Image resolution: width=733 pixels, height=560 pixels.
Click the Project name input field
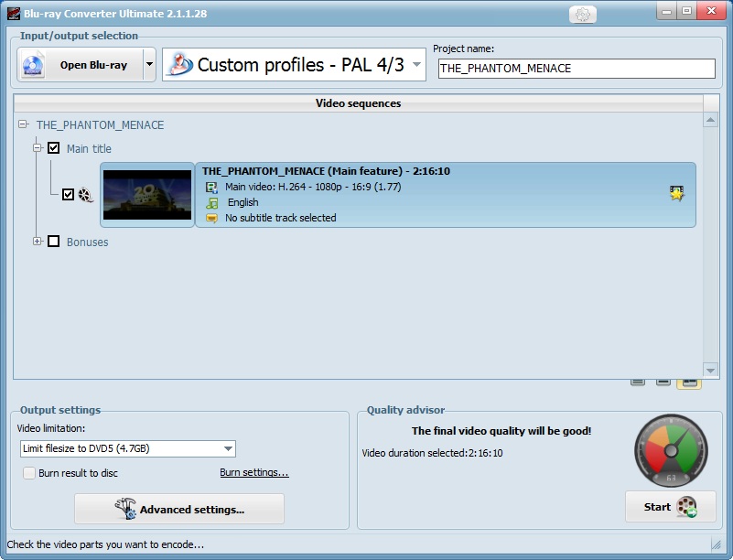click(x=577, y=69)
